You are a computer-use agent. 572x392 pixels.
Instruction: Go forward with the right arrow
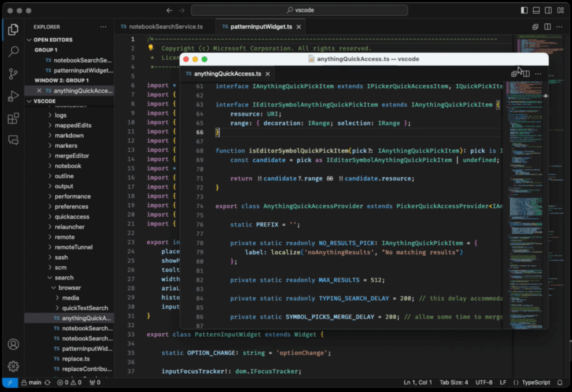[182, 10]
